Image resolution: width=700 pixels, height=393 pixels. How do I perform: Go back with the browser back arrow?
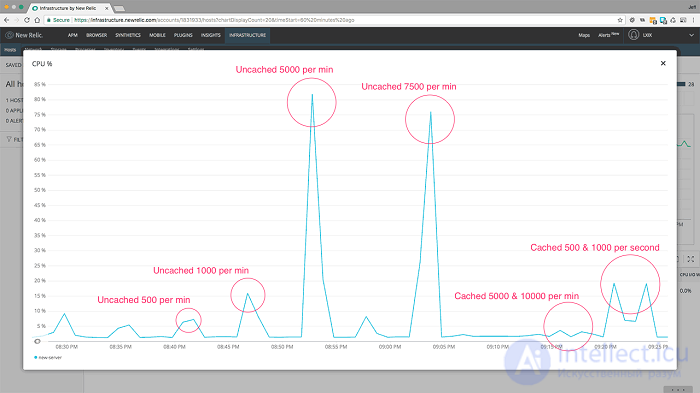click(6, 20)
